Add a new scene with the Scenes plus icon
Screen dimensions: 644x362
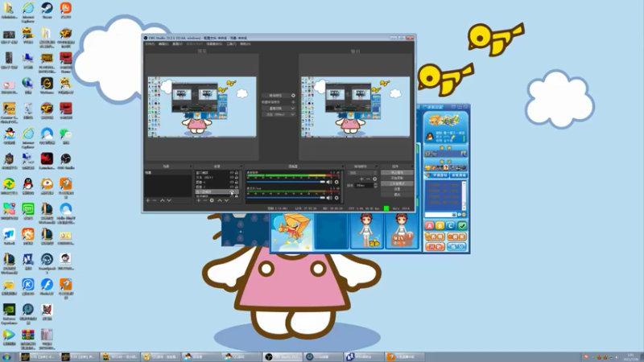[148, 200]
